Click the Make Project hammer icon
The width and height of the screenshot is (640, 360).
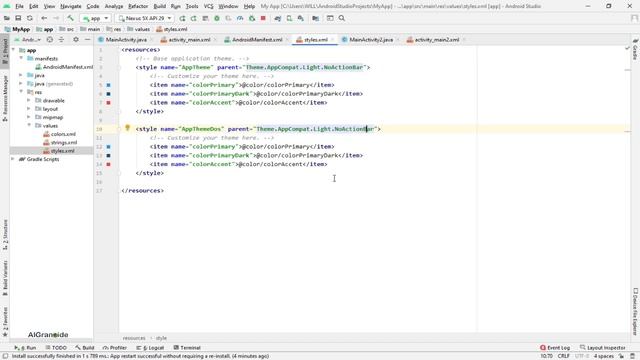click(x=70, y=18)
